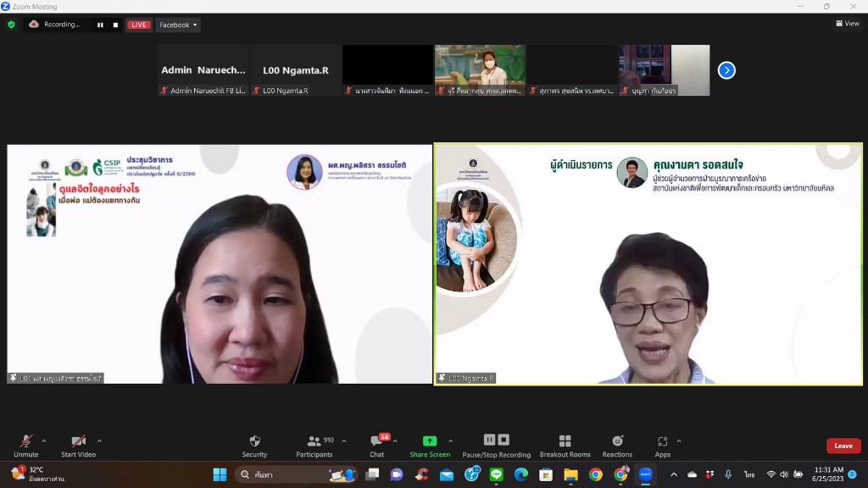
Task: Open the Apps panel
Action: (x=663, y=446)
